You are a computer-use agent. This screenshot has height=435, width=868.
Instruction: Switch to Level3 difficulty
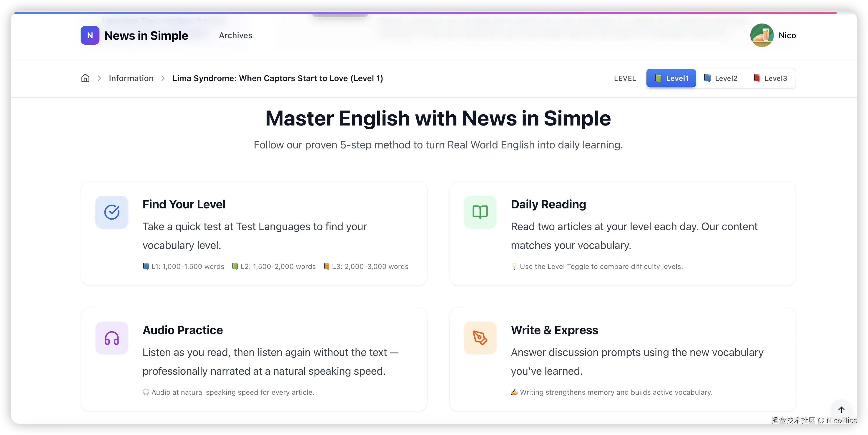[770, 78]
